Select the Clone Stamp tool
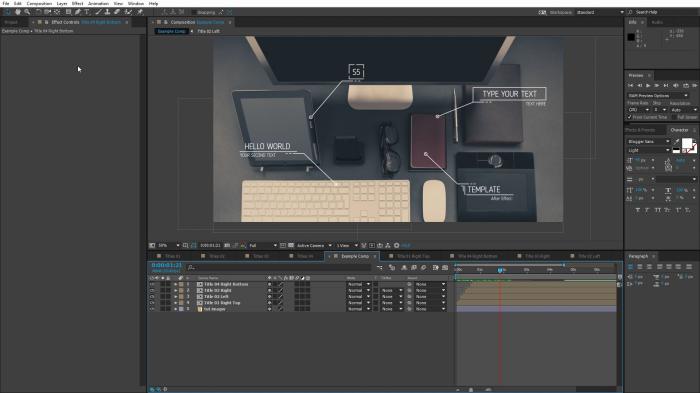This screenshot has height=393, width=700. point(107,12)
